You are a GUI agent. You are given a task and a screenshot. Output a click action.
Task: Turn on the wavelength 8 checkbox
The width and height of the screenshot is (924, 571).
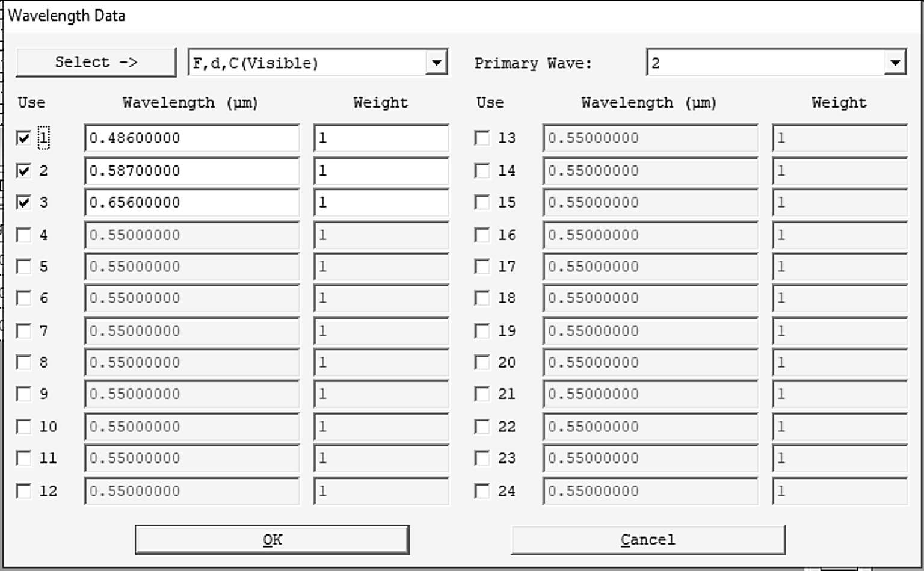23,362
